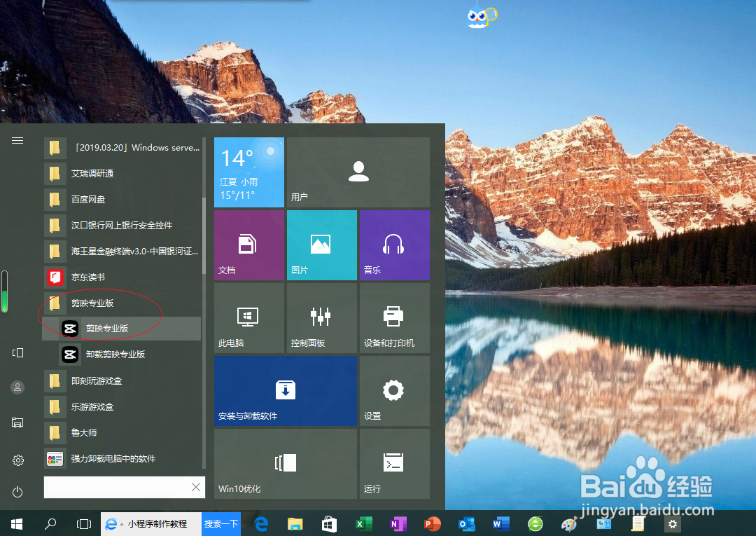Click the hamburger menu at top of start menu
Screen dimensions: 756x536
pyautogui.click(x=17, y=140)
